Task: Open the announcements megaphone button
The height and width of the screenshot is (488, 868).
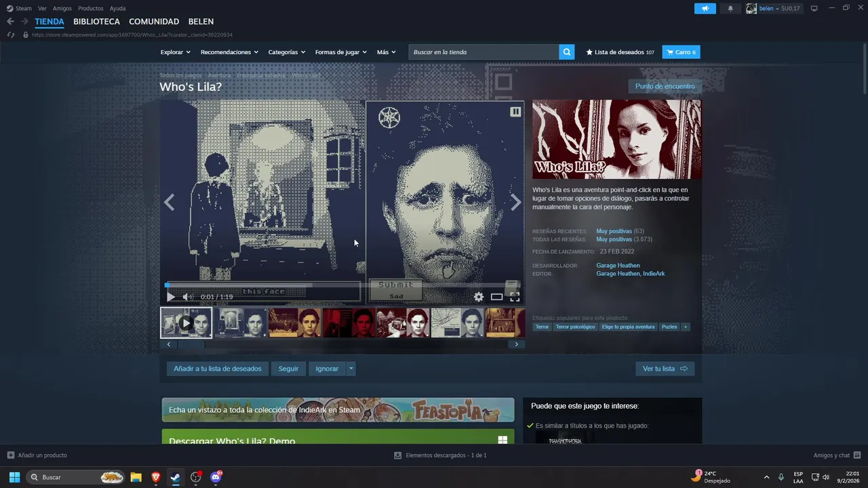Action: click(705, 8)
